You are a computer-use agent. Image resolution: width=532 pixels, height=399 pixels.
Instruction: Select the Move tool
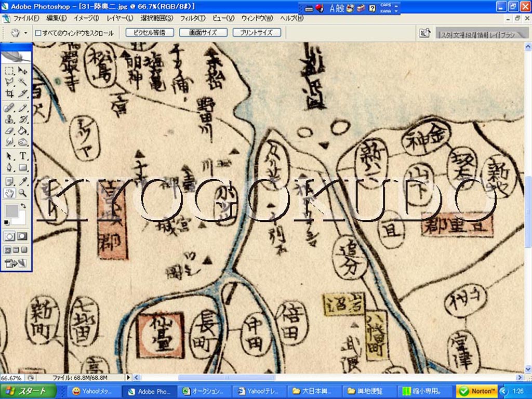[x=22, y=71]
